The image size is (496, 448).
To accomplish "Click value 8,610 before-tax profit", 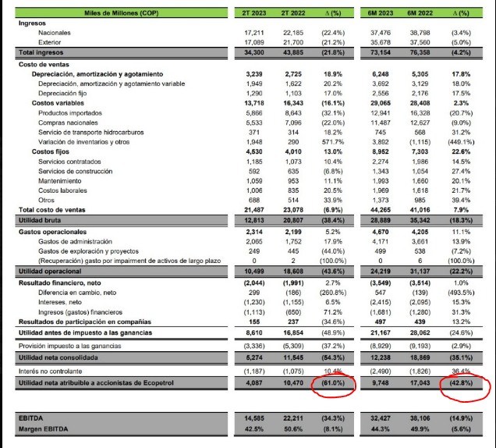I will tap(254, 332).
